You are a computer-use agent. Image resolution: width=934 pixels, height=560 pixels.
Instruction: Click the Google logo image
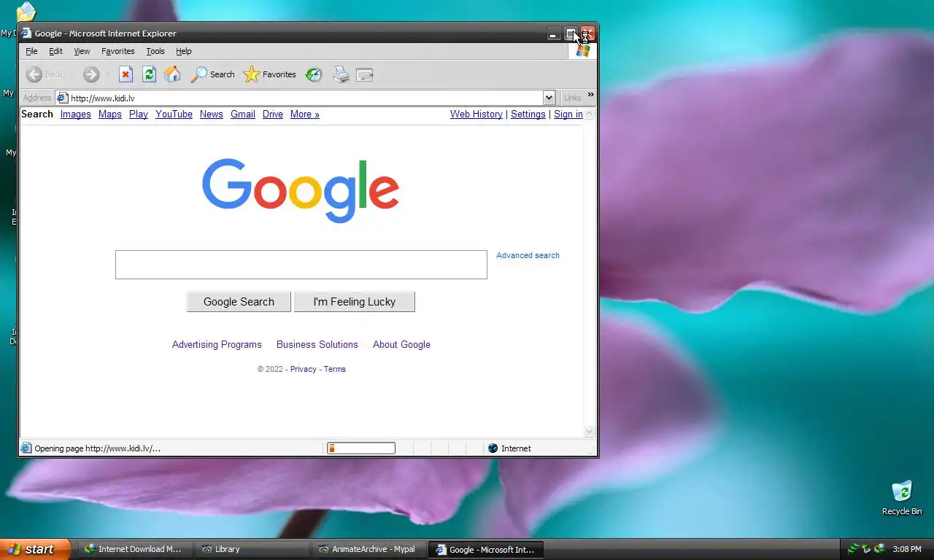301,190
